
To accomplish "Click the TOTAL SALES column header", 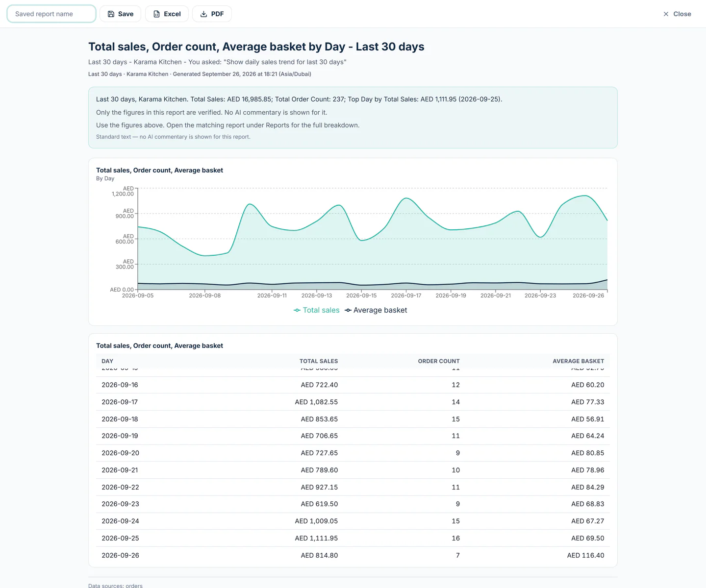I will click(x=319, y=361).
